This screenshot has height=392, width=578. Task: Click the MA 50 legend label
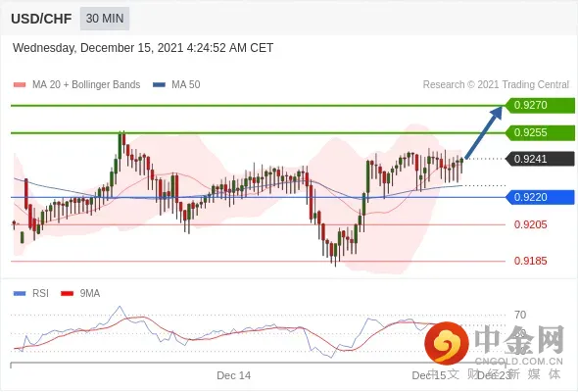186,85
